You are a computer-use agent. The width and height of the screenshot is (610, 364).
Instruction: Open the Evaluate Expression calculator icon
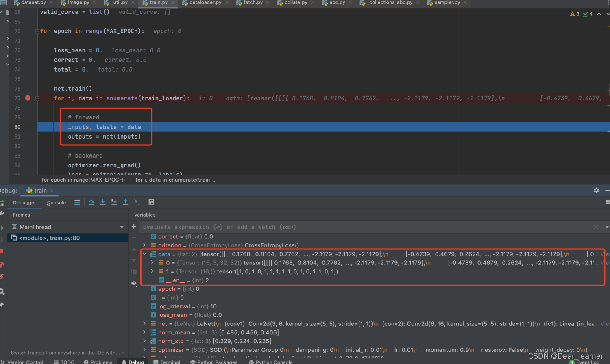coord(151,202)
